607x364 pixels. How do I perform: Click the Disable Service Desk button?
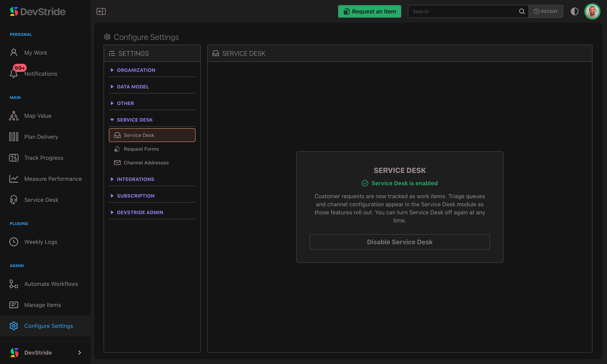[x=400, y=242]
